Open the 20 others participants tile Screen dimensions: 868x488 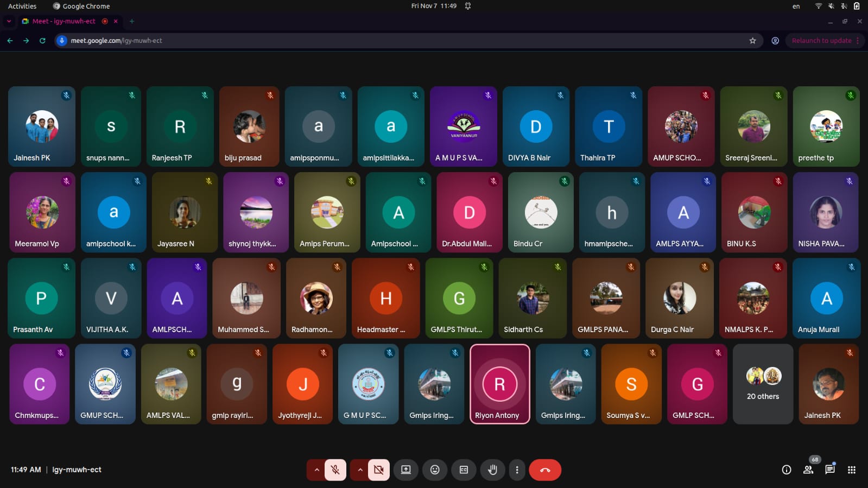[763, 384]
